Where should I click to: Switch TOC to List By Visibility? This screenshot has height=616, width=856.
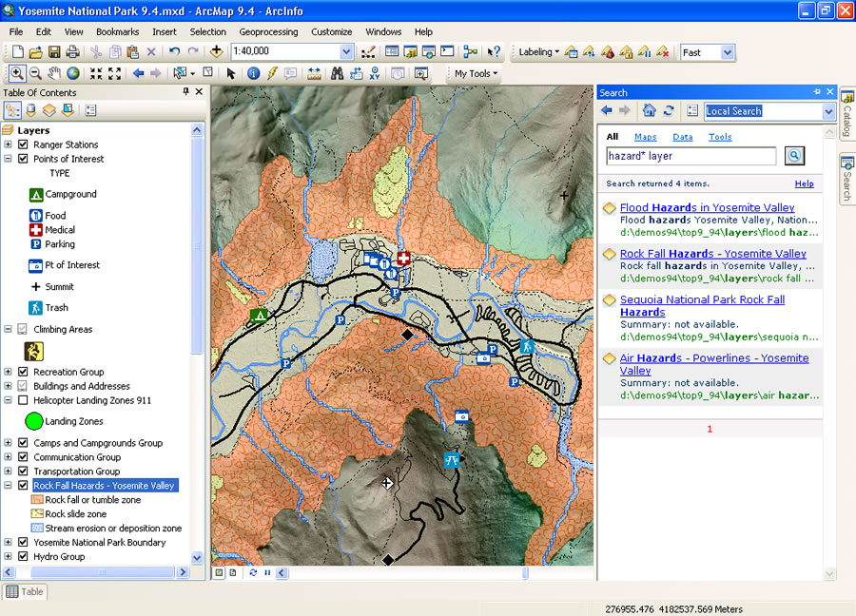coord(49,111)
